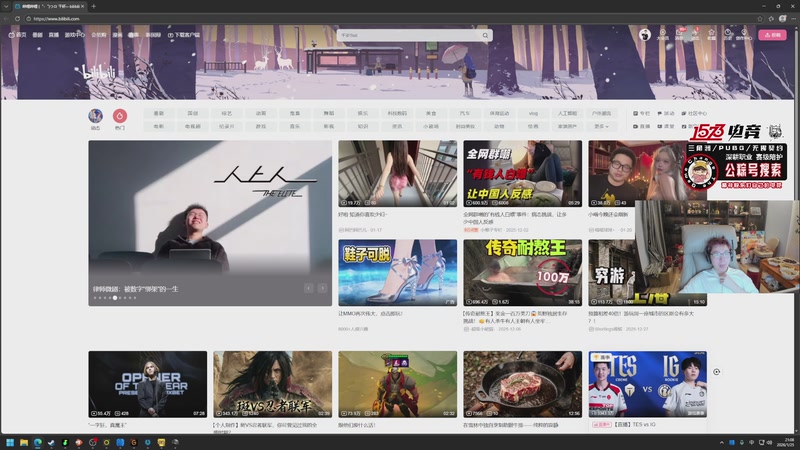The width and height of the screenshot is (800, 450).
Task: Open the 历史 history icon
Action: pyautogui.click(x=727, y=34)
